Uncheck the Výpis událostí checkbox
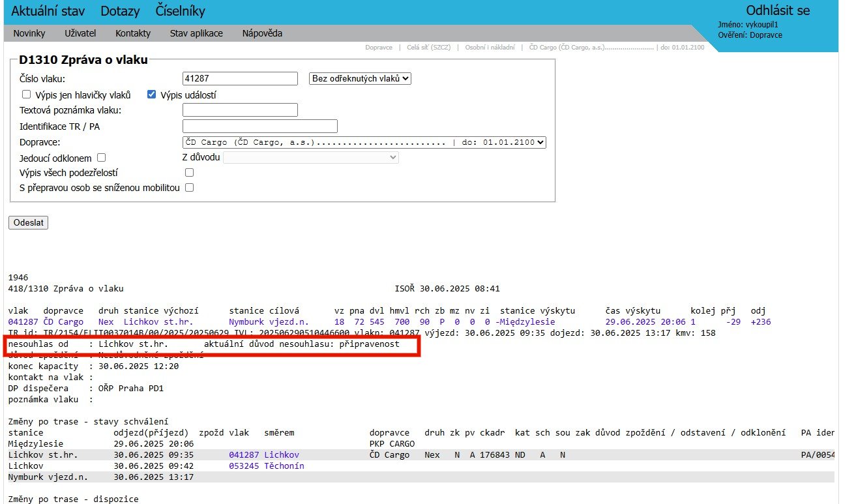Image resolution: width=856 pixels, height=504 pixels. click(152, 95)
